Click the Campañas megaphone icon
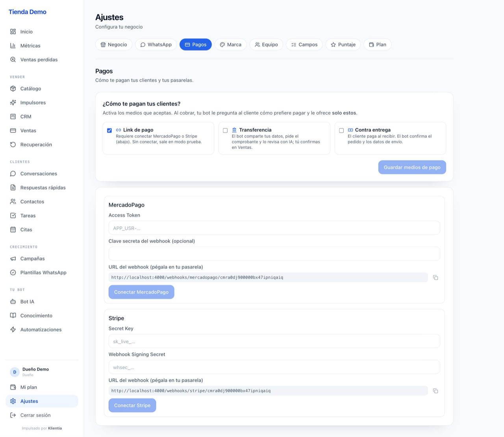This screenshot has width=504, height=437. point(13,259)
